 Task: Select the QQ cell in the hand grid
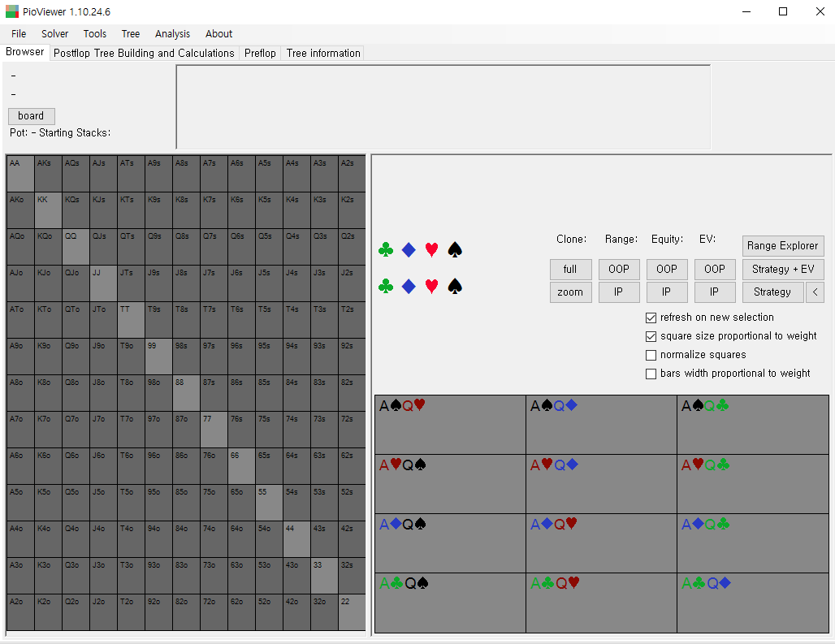(76, 247)
